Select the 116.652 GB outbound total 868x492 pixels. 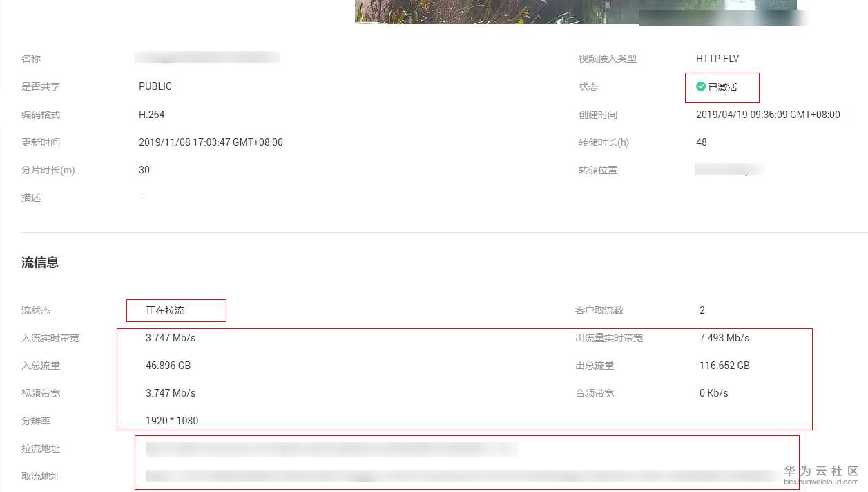click(724, 366)
